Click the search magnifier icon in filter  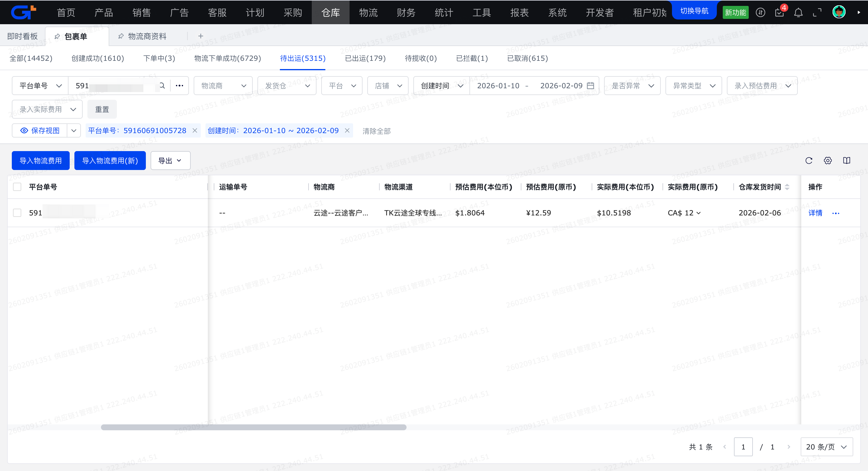[162, 86]
